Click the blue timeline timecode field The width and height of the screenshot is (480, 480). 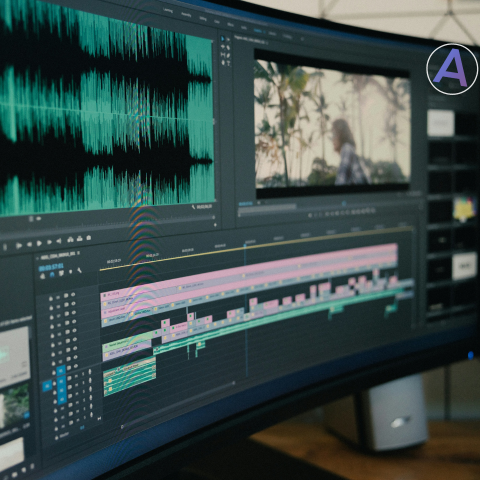pos(51,267)
